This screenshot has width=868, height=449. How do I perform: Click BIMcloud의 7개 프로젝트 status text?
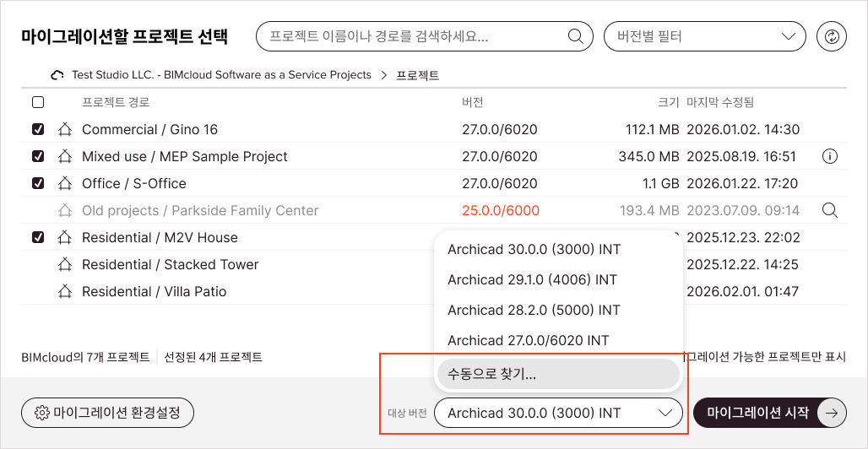85,357
